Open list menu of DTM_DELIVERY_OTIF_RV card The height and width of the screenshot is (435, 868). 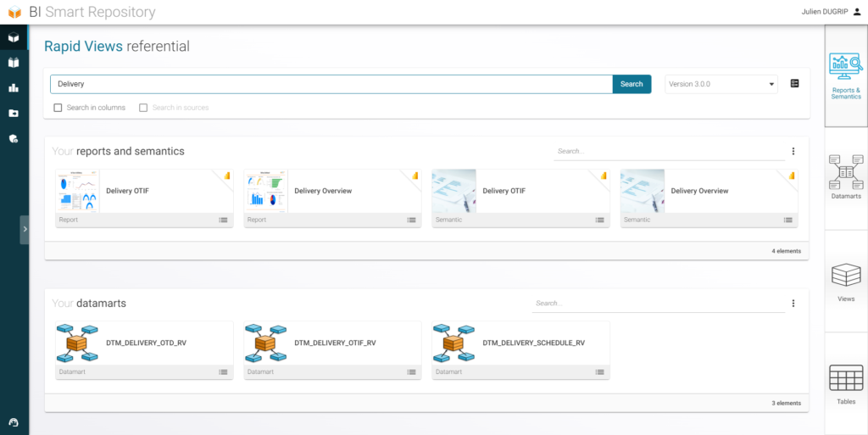pyautogui.click(x=411, y=372)
